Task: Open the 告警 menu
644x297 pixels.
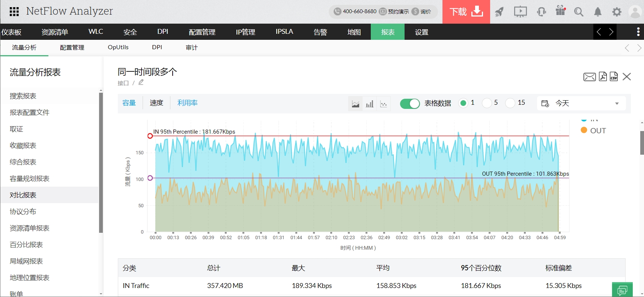Action: [320, 32]
